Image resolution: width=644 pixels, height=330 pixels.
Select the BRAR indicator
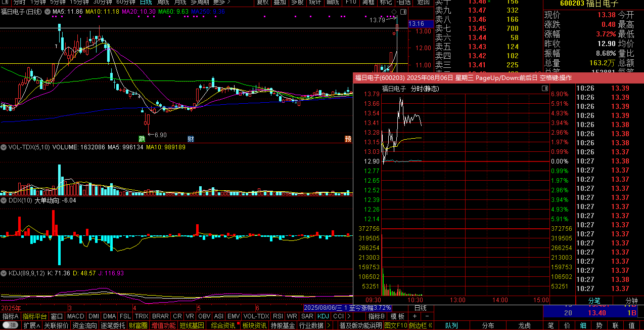pyautogui.click(x=160, y=316)
